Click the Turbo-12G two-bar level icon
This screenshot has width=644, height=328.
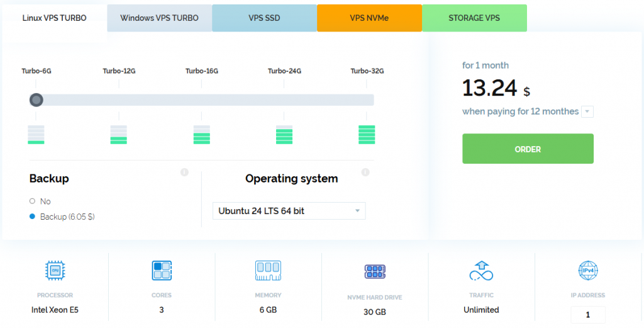(119, 135)
